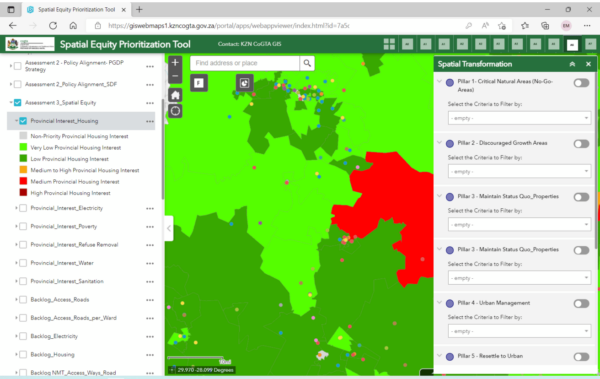Image resolution: width=600 pixels, height=379 pixels.
Task: Select the Spatial Equity Prioritization Tool tab
Action: (76, 10)
